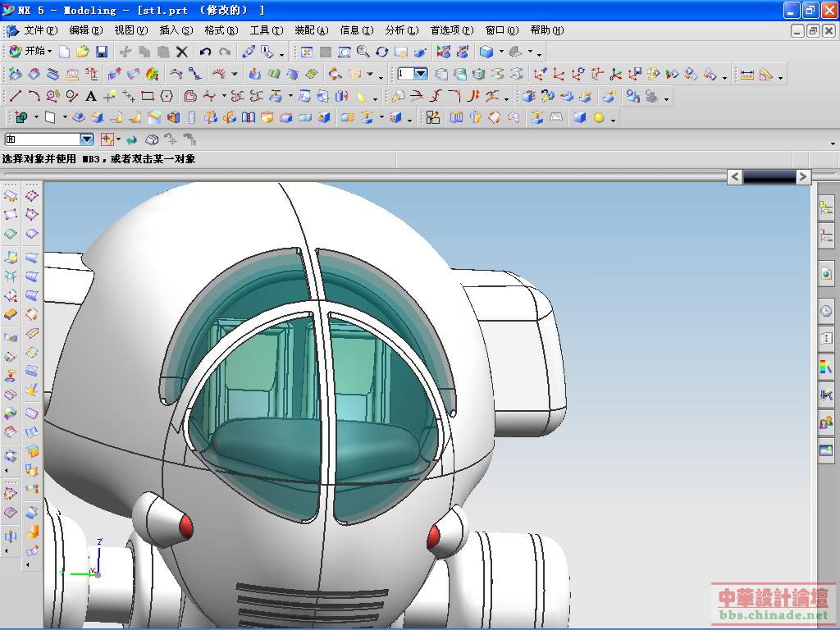Click the left scroll arrow button
The height and width of the screenshot is (630, 840).
[735, 176]
